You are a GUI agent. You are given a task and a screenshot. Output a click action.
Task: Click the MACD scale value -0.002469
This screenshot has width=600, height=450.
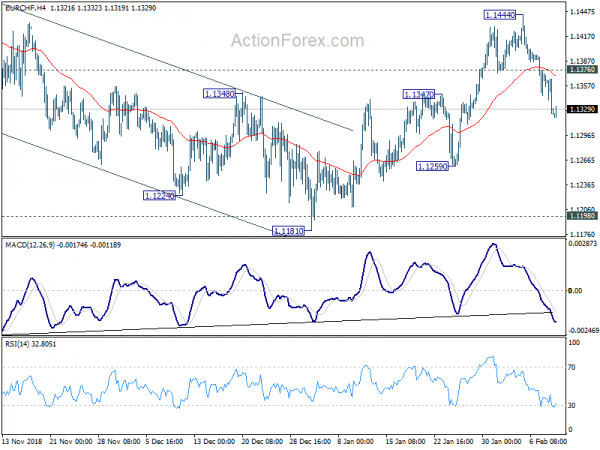(583, 331)
